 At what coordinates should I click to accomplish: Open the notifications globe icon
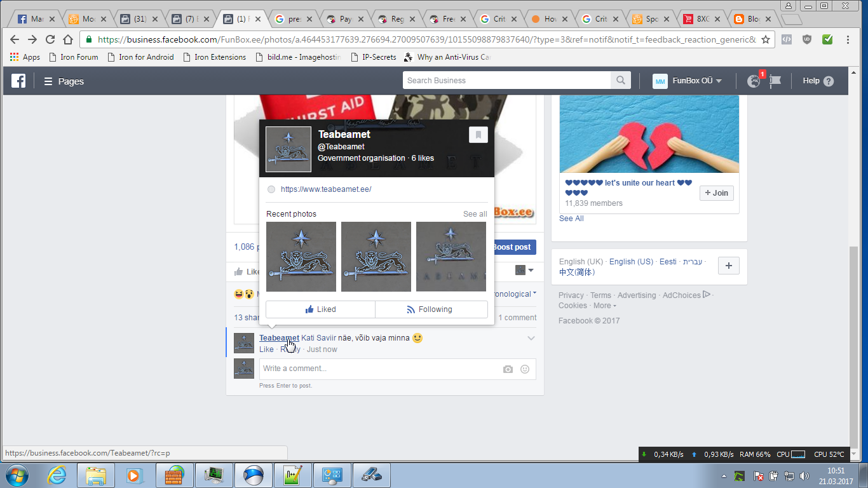754,81
